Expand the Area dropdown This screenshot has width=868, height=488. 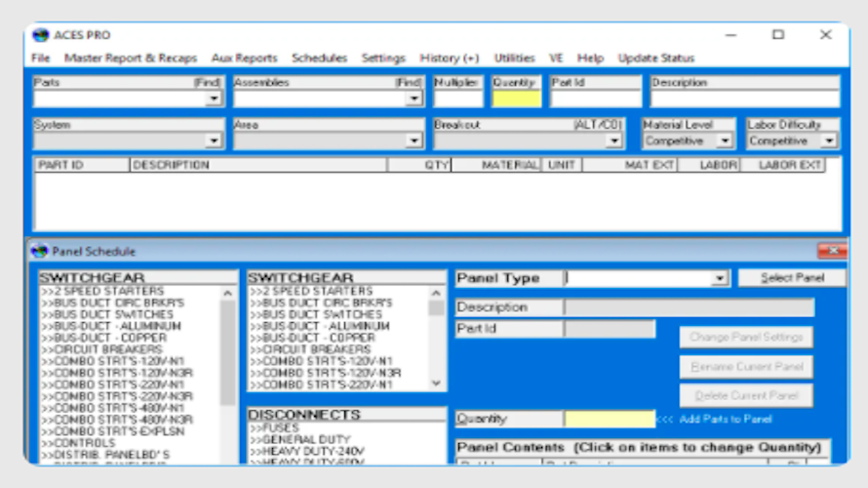point(414,141)
